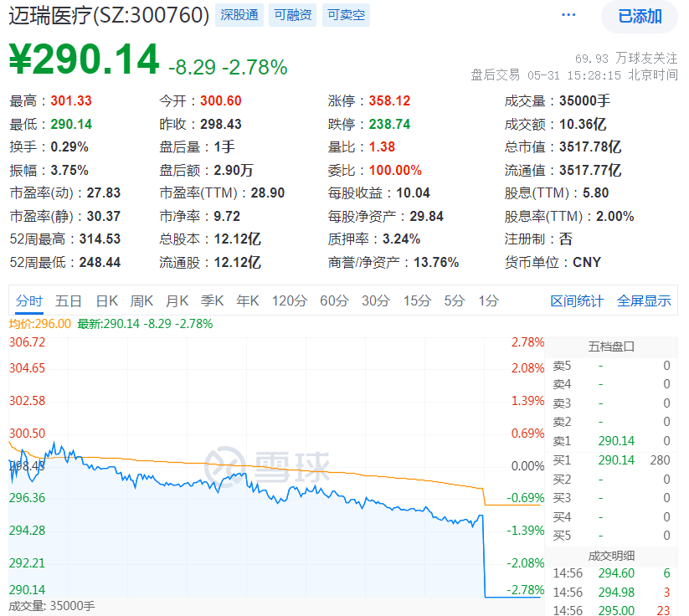Click the 69.93 万球友关注 follower count
The image size is (689, 616).
point(626,58)
